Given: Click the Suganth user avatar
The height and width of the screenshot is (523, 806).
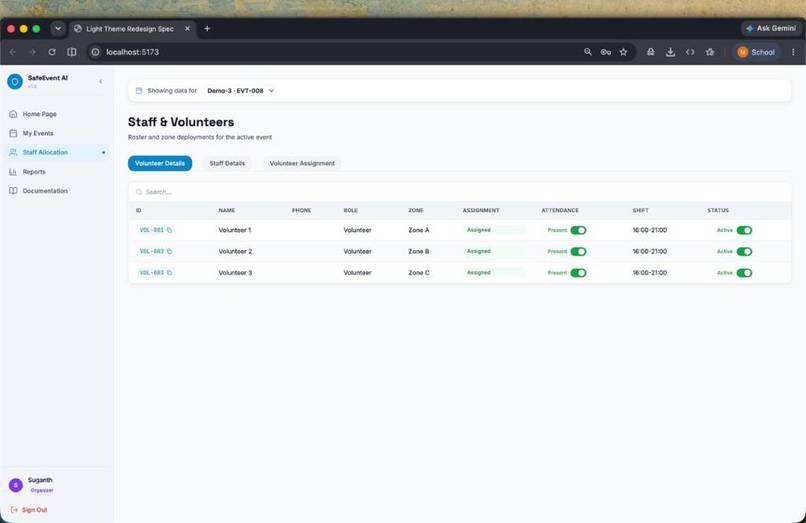Looking at the screenshot, I should 16,485.
